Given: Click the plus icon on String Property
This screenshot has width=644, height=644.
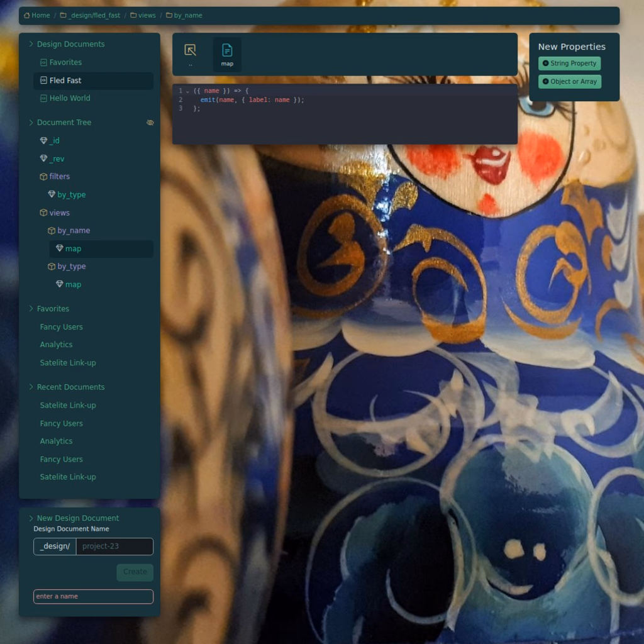Looking at the screenshot, I should [x=545, y=64].
